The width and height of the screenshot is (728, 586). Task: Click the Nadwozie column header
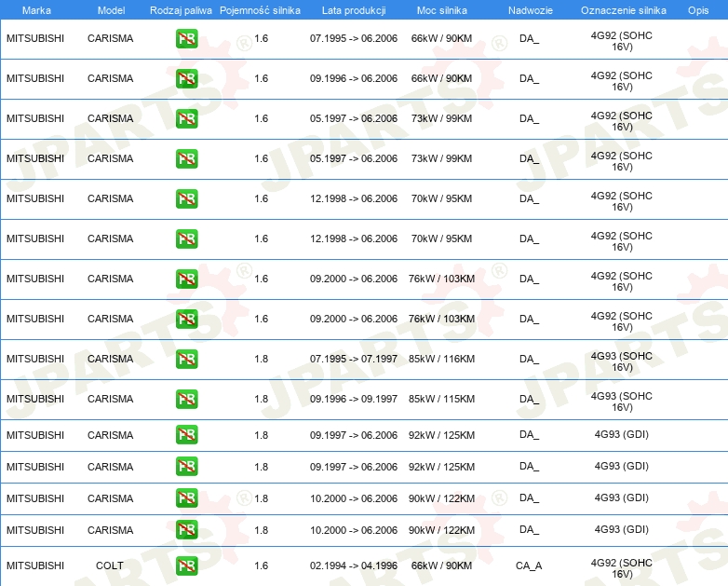(531, 10)
